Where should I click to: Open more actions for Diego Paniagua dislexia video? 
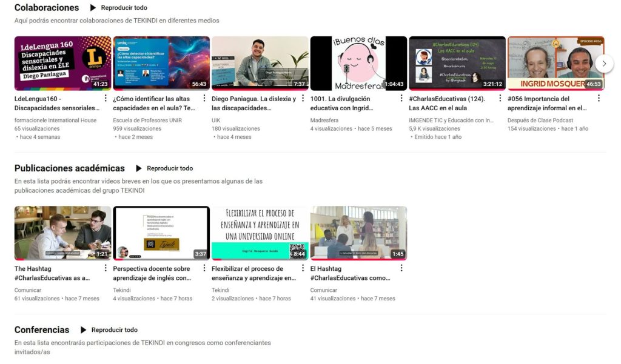303,99
